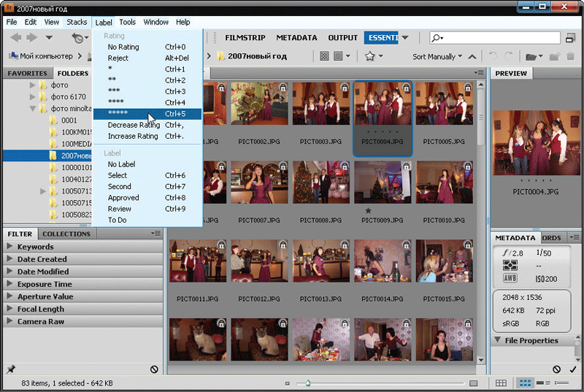Collapse the File Properties section

498,340
